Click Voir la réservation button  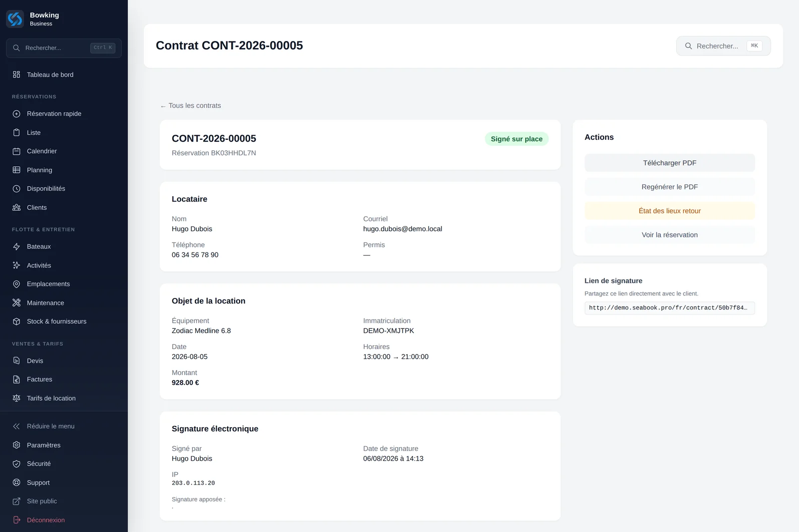click(670, 235)
